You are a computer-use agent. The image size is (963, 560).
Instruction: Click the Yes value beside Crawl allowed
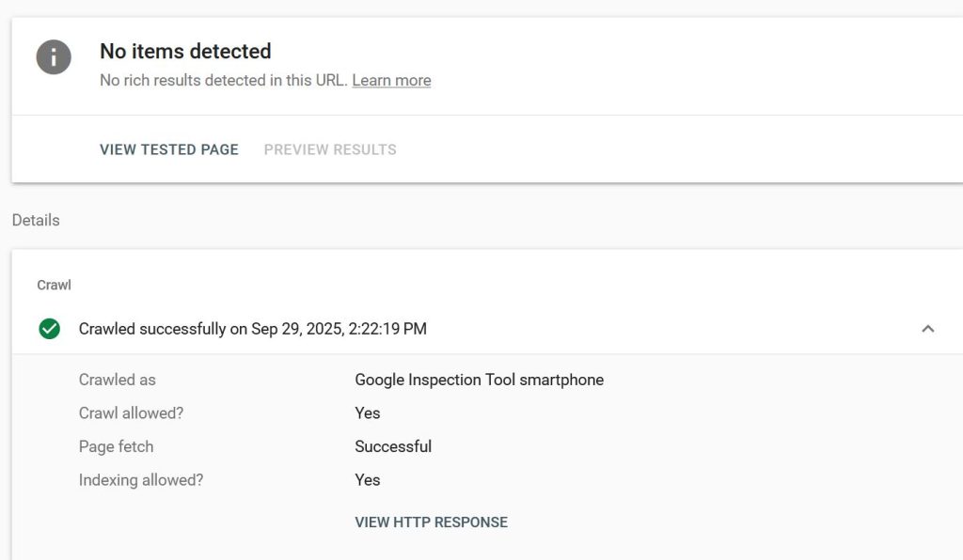pos(367,413)
